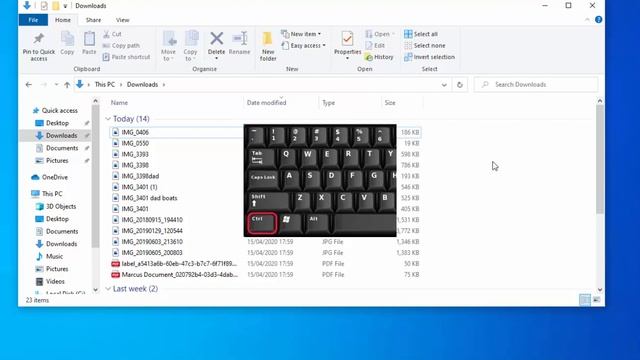Click Invert selection in ribbon
Image resolution: width=640 pixels, height=360 pixels.
point(429,57)
